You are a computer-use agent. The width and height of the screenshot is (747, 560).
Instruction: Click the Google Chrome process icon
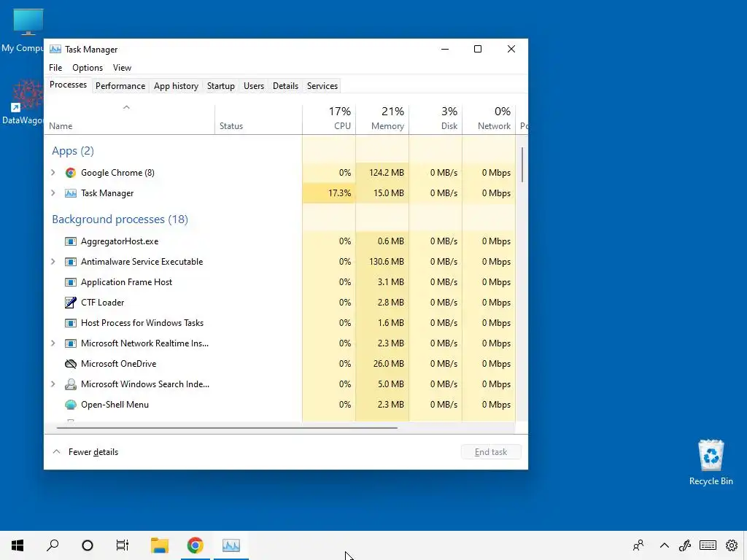pyautogui.click(x=71, y=173)
